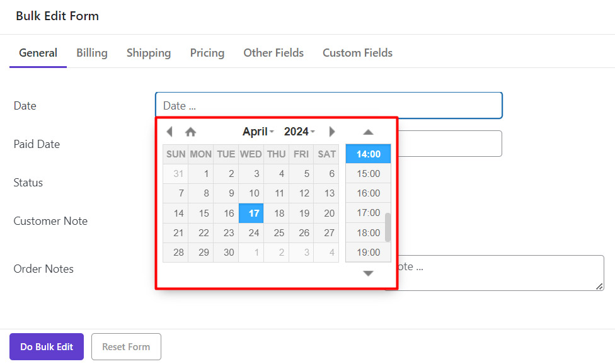This screenshot has width=615, height=364.
Task: Open the Shipping tab
Action: click(x=149, y=53)
